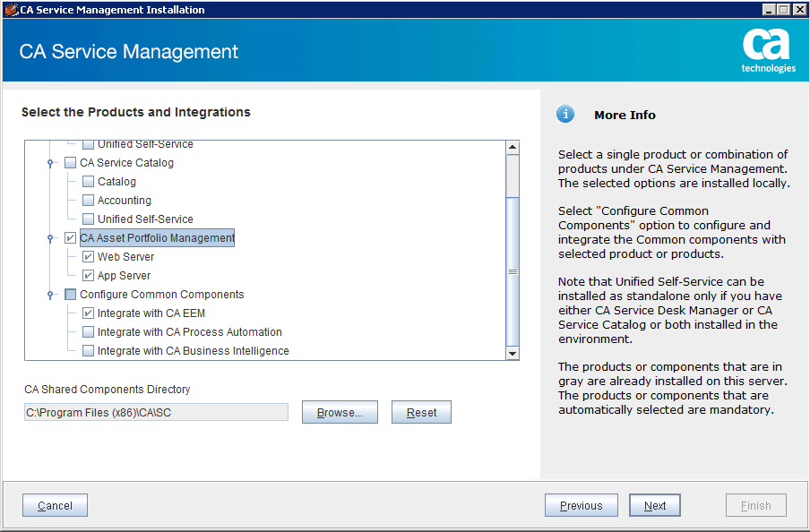Tick the CA Service Catalog checkbox

70,163
